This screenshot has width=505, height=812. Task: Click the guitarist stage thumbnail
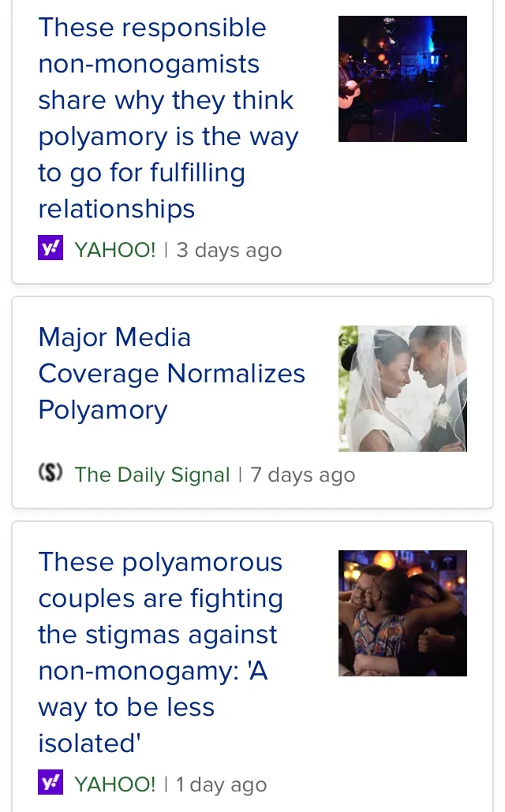click(x=402, y=79)
